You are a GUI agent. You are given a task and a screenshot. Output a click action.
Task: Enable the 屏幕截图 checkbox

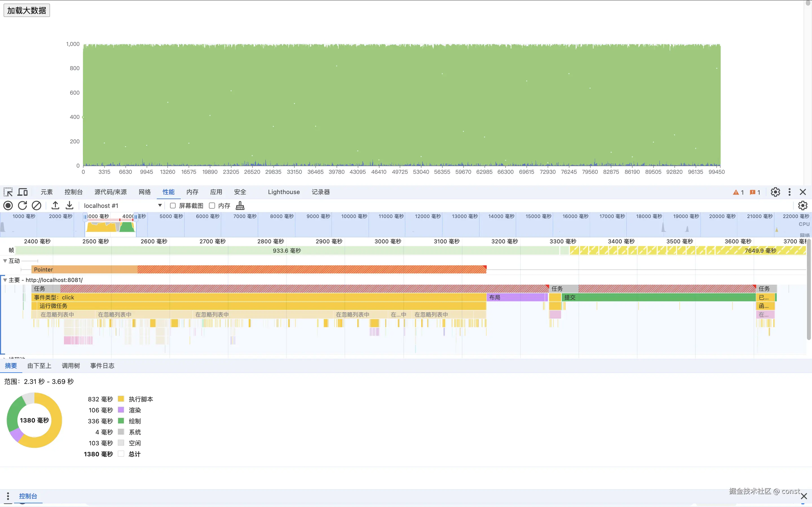173,206
